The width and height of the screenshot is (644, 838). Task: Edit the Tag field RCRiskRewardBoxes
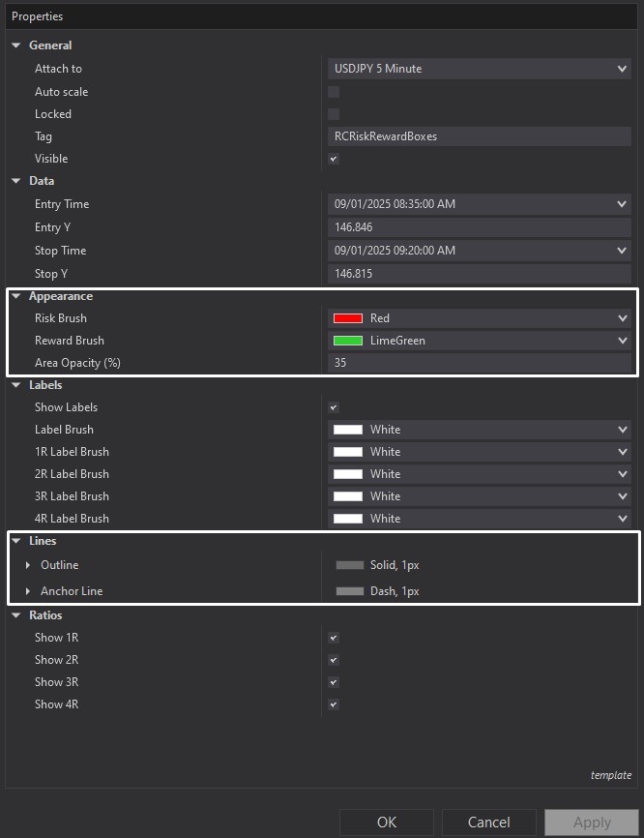click(x=480, y=136)
